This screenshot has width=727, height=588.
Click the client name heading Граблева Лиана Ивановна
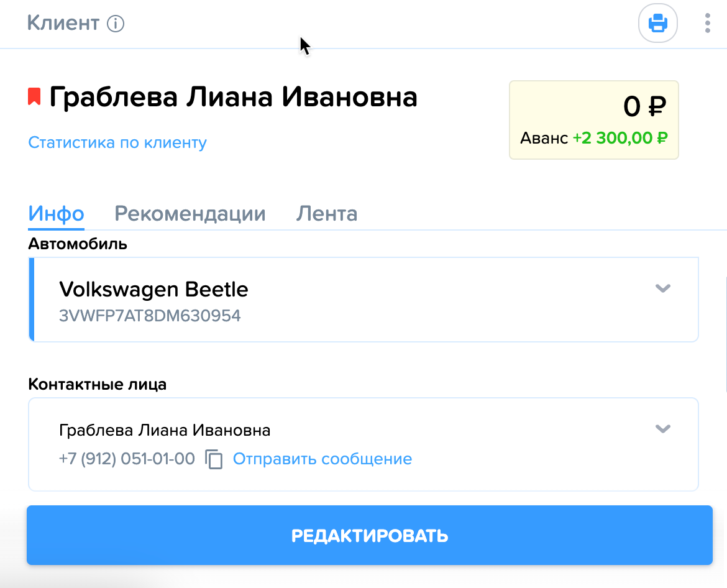233,97
